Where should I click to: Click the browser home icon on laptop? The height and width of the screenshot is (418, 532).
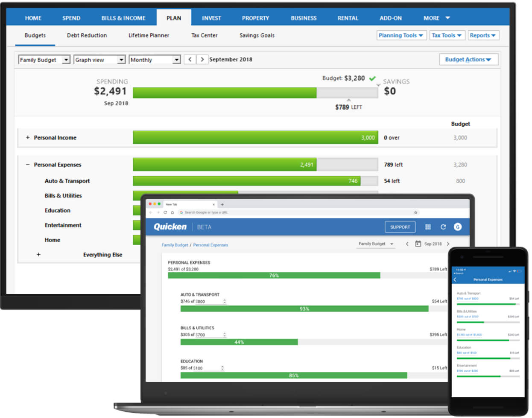pyautogui.click(x=172, y=212)
